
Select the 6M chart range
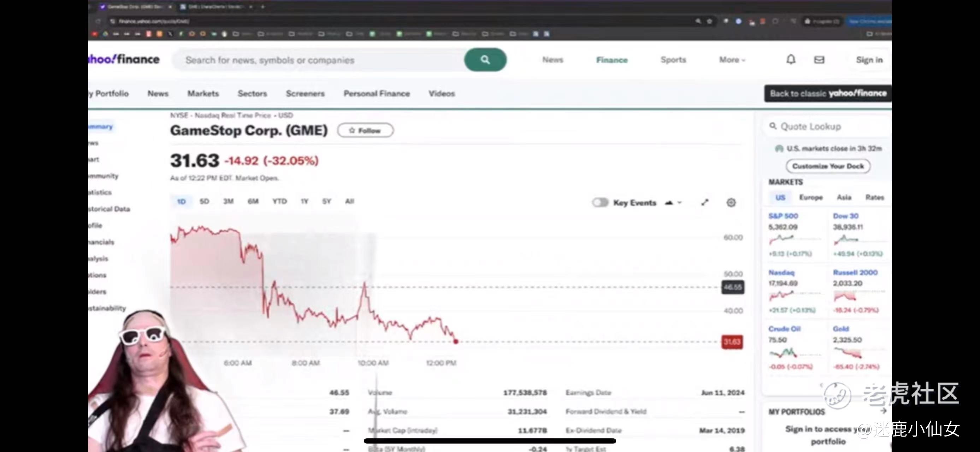[x=253, y=202]
